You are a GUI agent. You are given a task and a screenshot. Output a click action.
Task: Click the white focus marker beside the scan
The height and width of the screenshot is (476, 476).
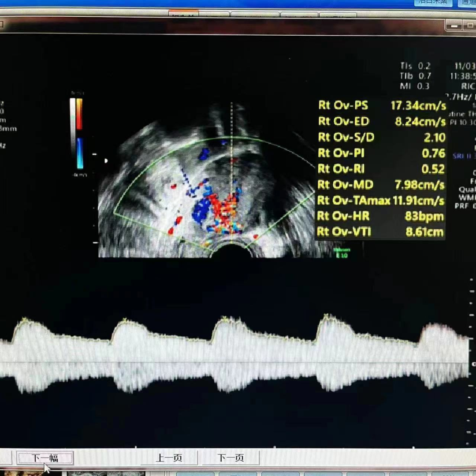(x=106, y=161)
